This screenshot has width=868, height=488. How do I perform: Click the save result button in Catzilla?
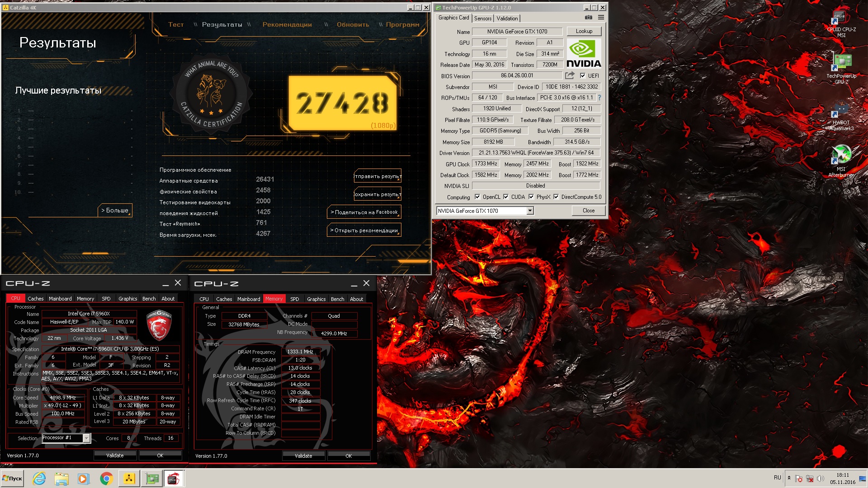[377, 194]
